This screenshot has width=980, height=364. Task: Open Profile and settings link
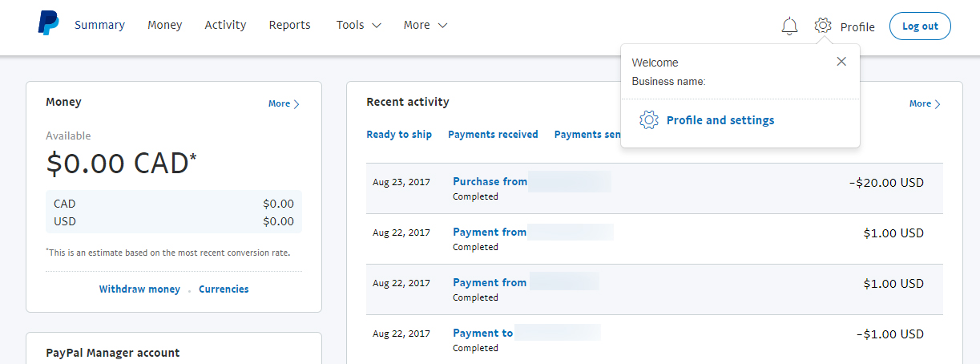click(x=720, y=120)
